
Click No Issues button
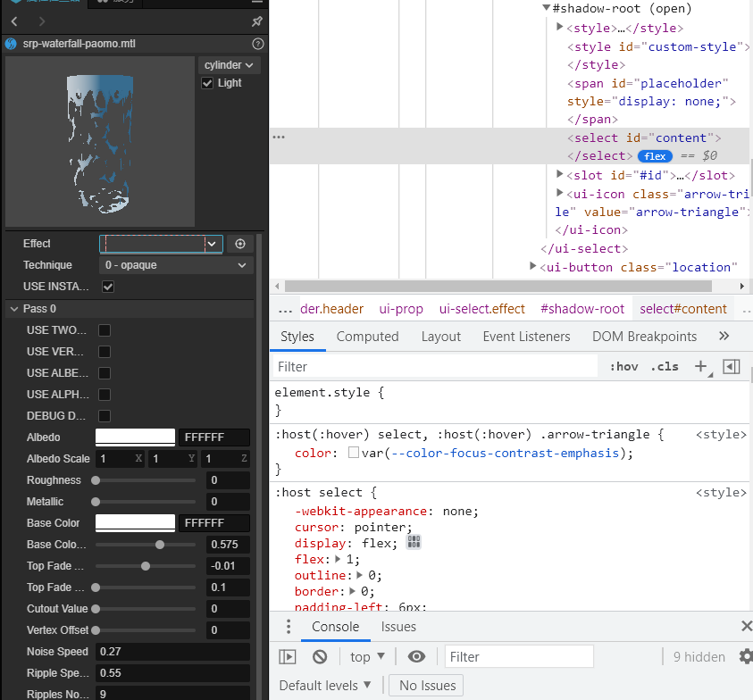point(426,685)
